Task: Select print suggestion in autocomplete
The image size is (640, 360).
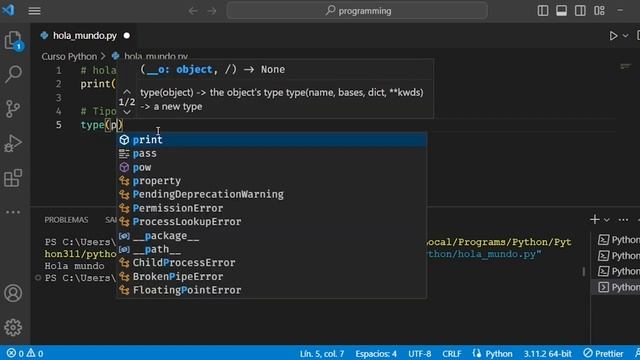Action: (272, 140)
